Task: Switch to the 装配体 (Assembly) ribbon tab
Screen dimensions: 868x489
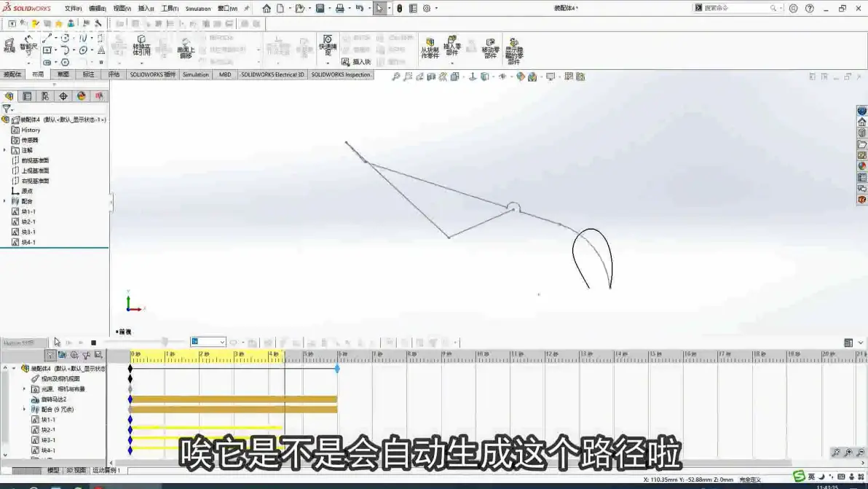Action: (x=12, y=74)
